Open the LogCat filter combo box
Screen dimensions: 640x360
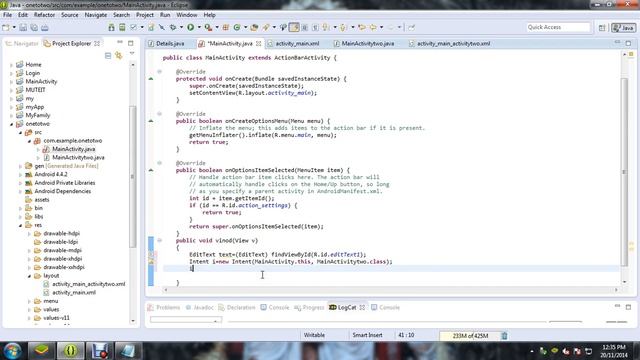[x=186, y=320]
